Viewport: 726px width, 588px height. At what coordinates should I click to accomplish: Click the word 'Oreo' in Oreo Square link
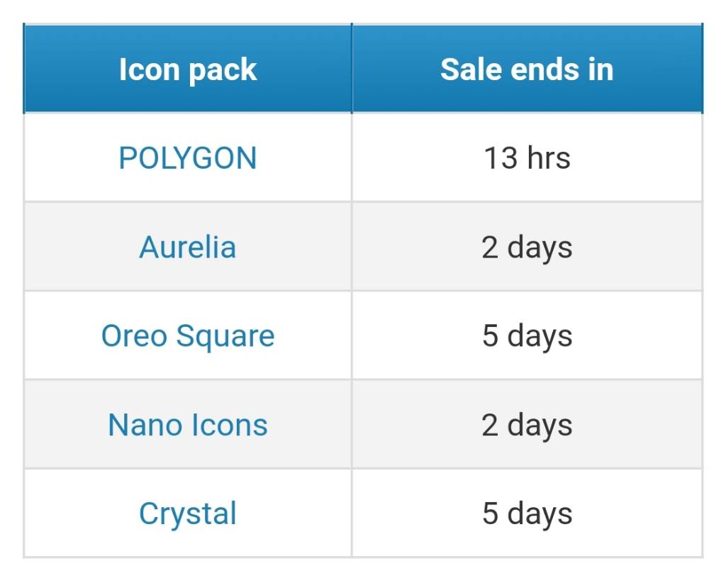134,336
